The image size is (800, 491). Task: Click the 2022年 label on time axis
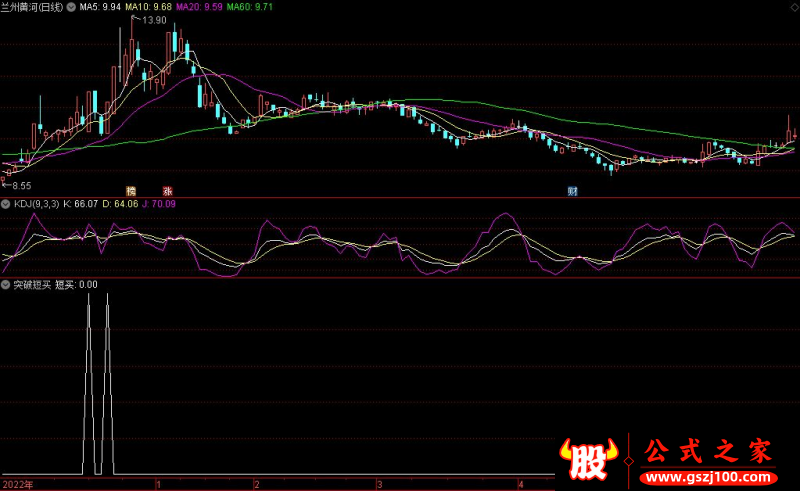click(x=18, y=484)
